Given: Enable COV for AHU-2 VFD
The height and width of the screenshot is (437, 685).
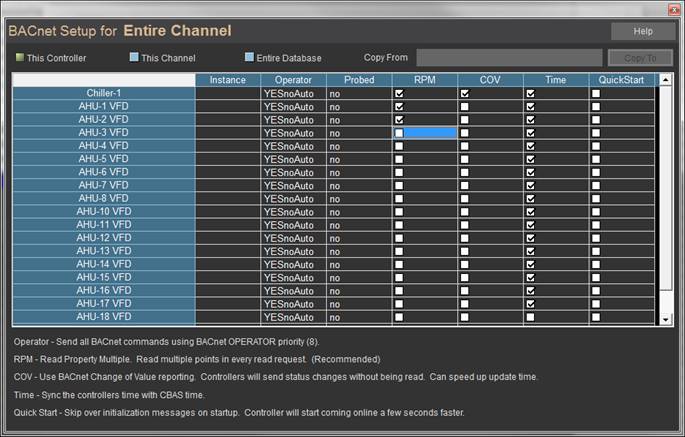Looking at the screenshot, I should click(x=465, y=119).
